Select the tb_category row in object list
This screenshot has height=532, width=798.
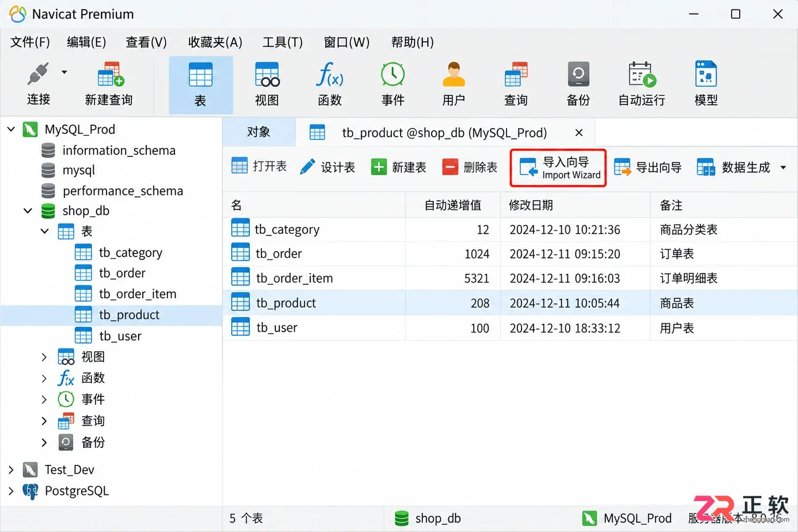(510, 229)
